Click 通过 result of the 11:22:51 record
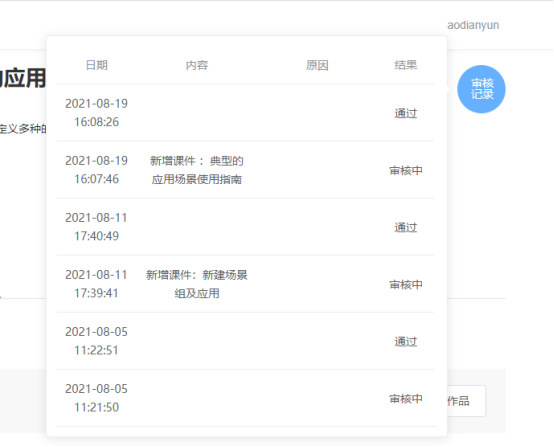The width and height of the screenshot is (554, 447). click(406, 342)
